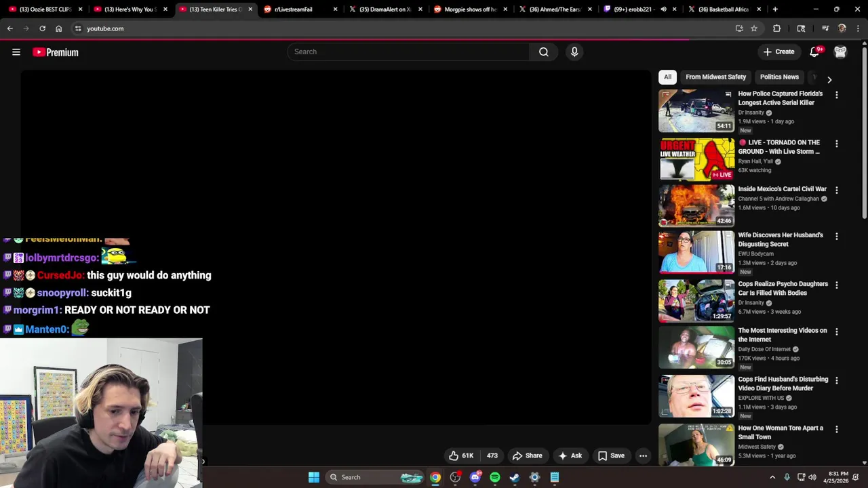Image resolution: width=868 pixels, height=488 pixels.
Task: Open options for LIVE TORNADO stream
Action: coord(836,144)
